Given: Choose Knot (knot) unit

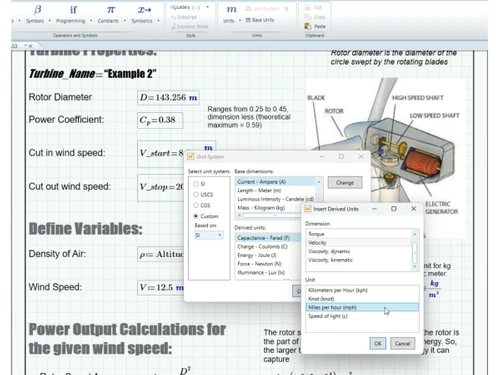Looking at the screenshot, I should coord(362,299).
